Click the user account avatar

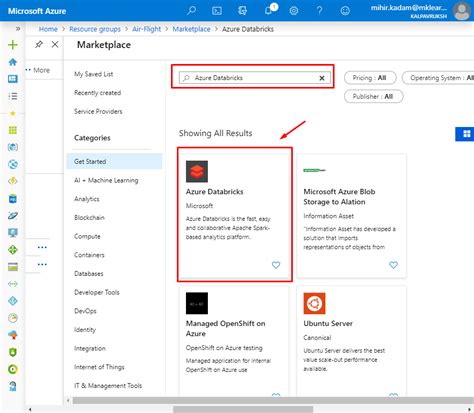(462, 11)
